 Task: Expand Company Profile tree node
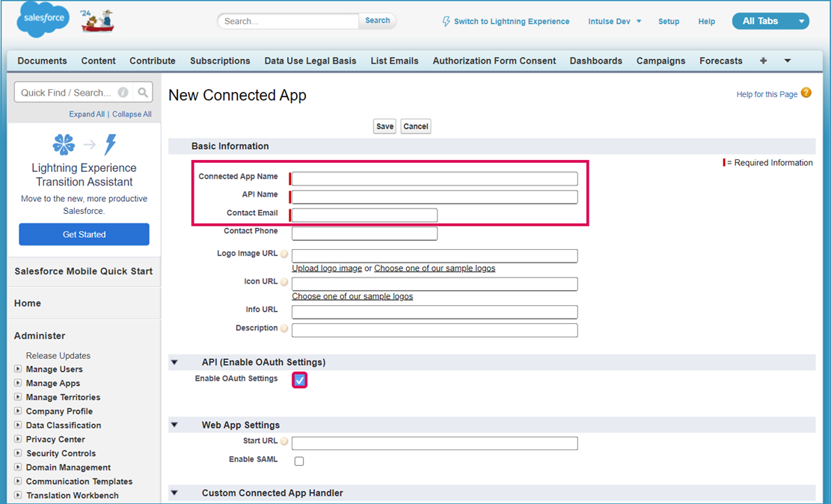tap(18, 411)
